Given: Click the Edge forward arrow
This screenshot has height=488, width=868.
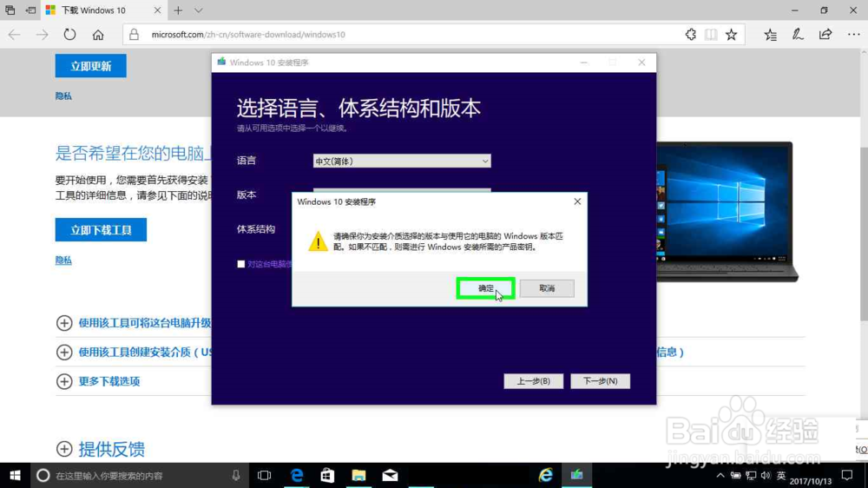Looking at the screenshot, I should 42,35.
